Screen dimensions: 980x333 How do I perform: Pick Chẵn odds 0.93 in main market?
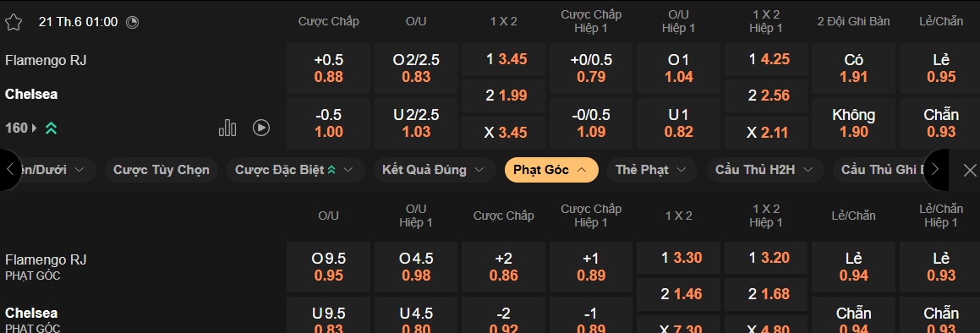[x=941, y=123]
